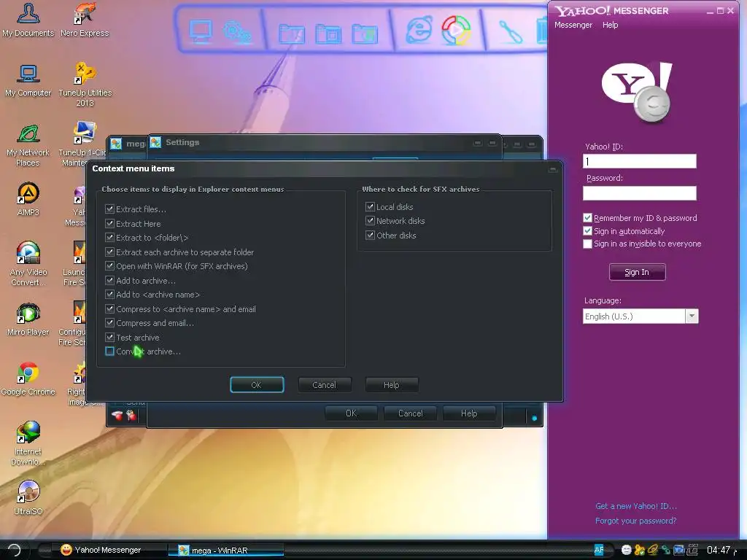Uncheck the Extract files... option
747x560 pixels.
pyautogui.click(x=109, y=209)
